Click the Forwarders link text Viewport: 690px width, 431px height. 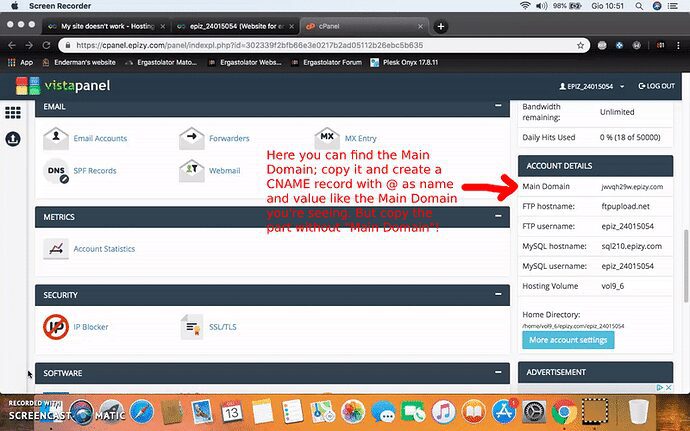(229, 138)
